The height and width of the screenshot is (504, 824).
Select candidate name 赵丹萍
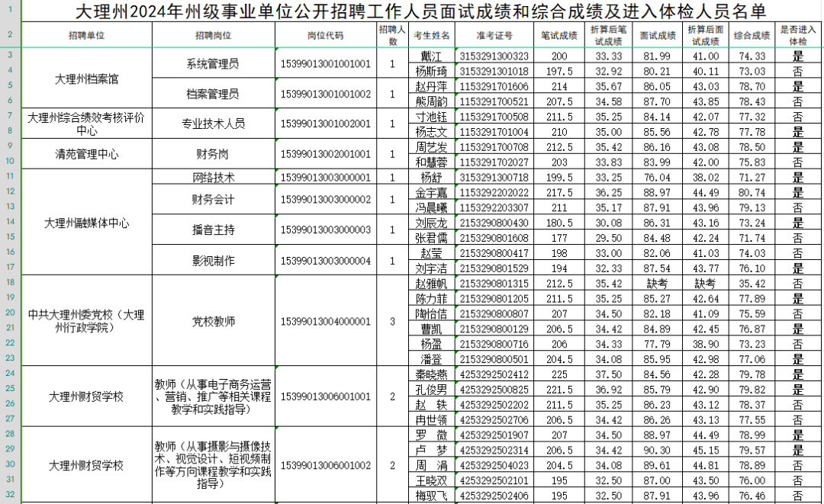[x=431, y=86]
